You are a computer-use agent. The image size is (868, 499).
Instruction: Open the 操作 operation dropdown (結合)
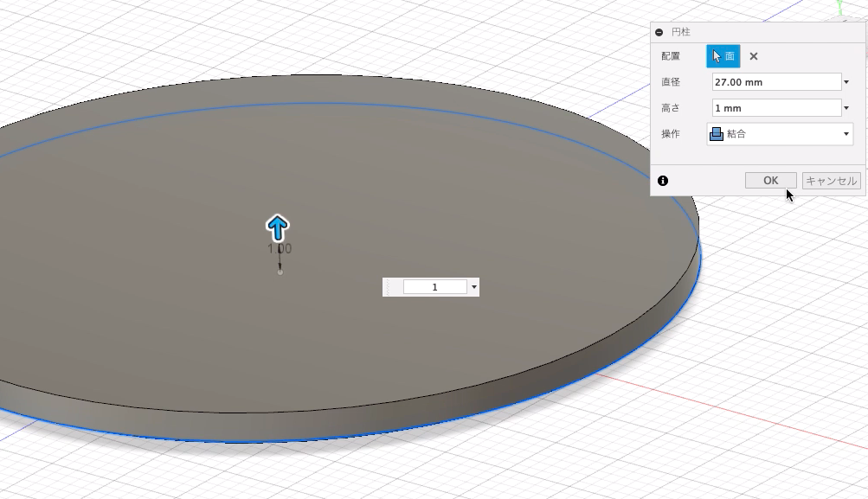click(x=780, y=134)
